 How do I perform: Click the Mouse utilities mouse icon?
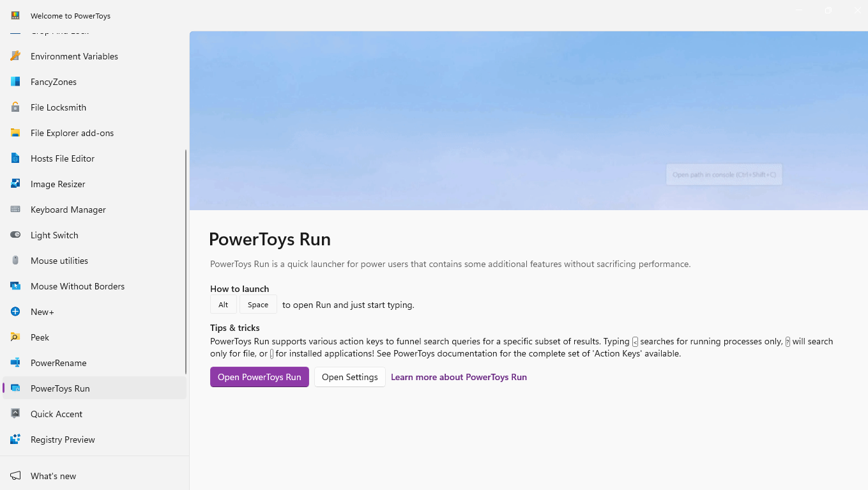click(15, 261)
